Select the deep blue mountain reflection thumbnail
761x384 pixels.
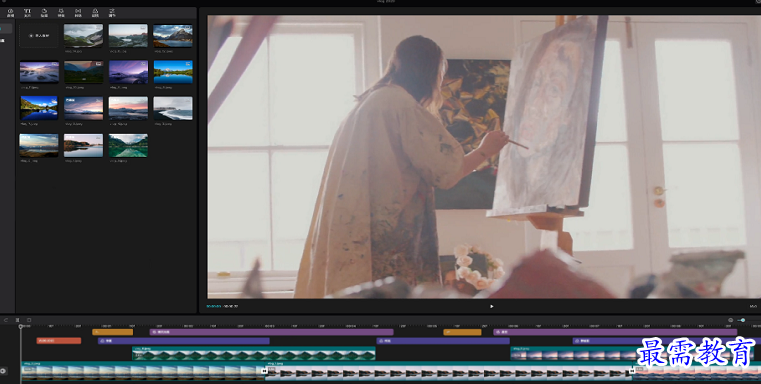(x=39, y=108)
